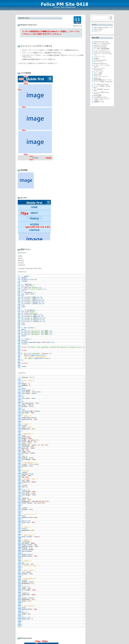Open レスポンシヴウェブデザイン（RWD）とは？ post
This screenshot has width=129, height=644.
(x=102, y=99)
